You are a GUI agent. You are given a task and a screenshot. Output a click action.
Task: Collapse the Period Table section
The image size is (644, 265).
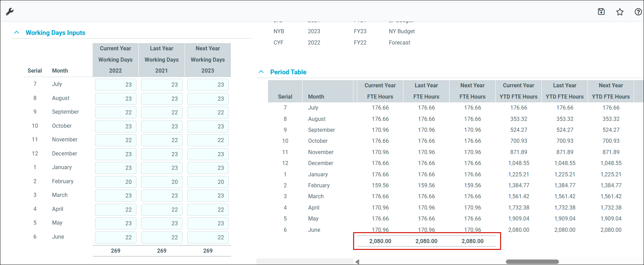[x=261, y=72]
